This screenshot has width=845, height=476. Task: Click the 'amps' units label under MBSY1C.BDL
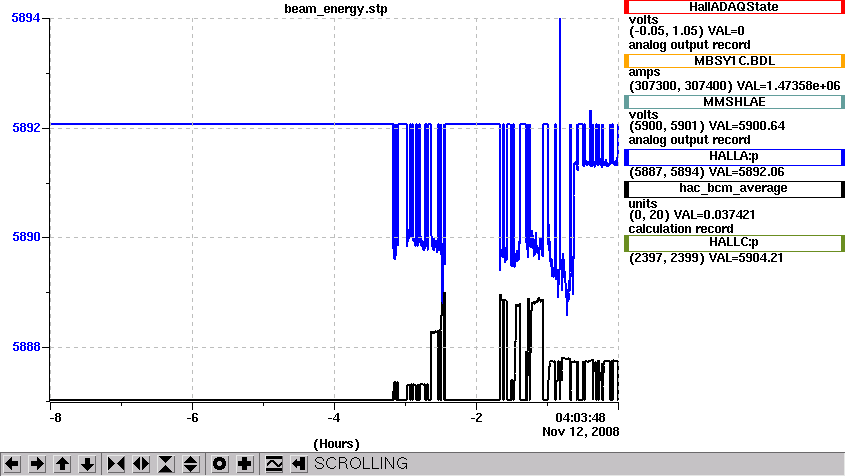coord(644,72)
